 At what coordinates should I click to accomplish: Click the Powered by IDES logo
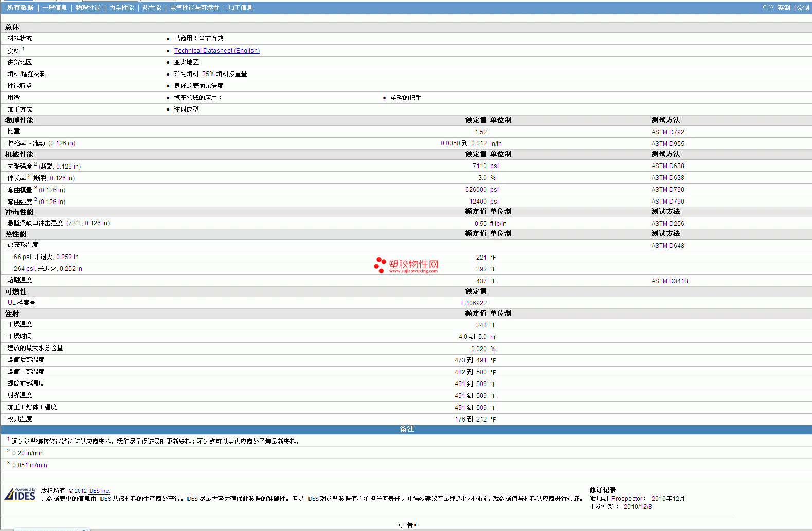pyautogui.click(x=20, y=494)
